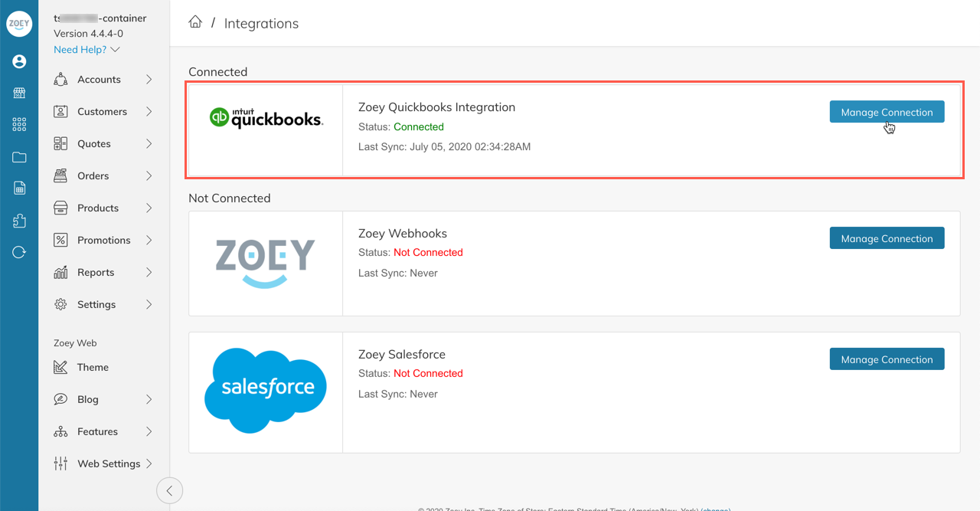
Task: Click the Blog speech icon
Action: click(60, 399)
